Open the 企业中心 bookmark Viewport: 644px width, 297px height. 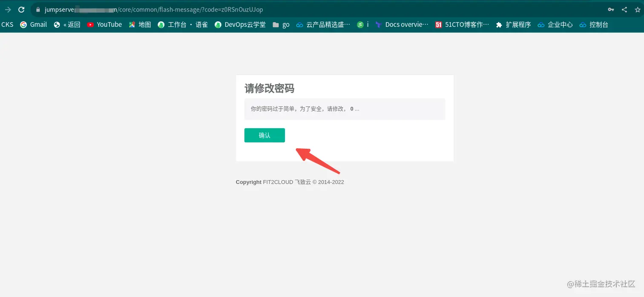point(555,25)
